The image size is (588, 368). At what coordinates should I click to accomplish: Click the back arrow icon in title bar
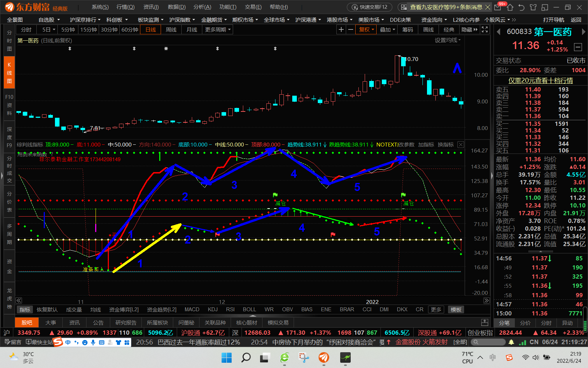pos(521,7)
